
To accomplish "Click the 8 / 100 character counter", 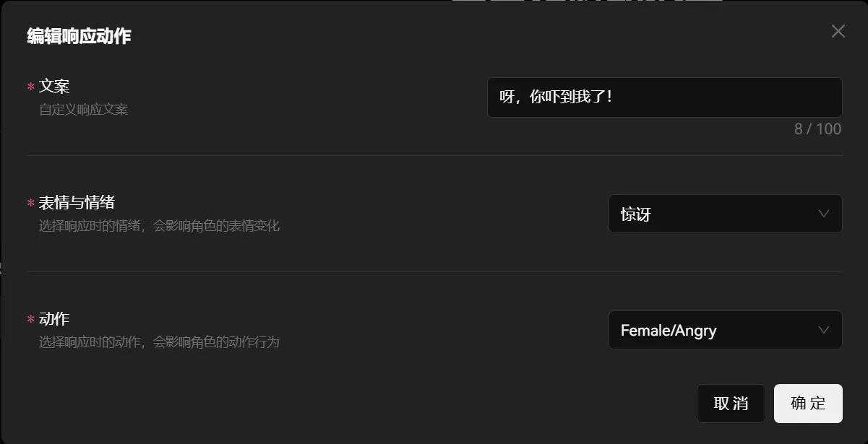I will [x=817, y=129].
